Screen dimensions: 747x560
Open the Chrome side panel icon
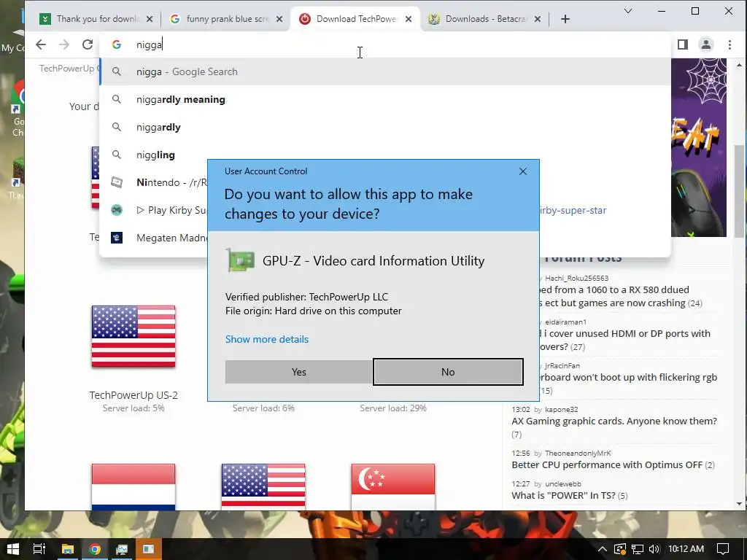point(683,44)
